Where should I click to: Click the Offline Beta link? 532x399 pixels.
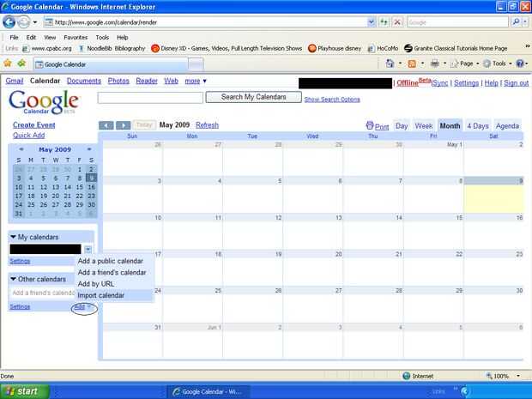(414, 82)
